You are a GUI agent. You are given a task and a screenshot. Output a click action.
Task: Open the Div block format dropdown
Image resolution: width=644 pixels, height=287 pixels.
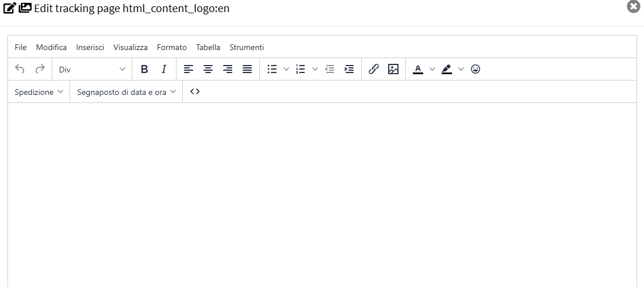tap(92, 69)
